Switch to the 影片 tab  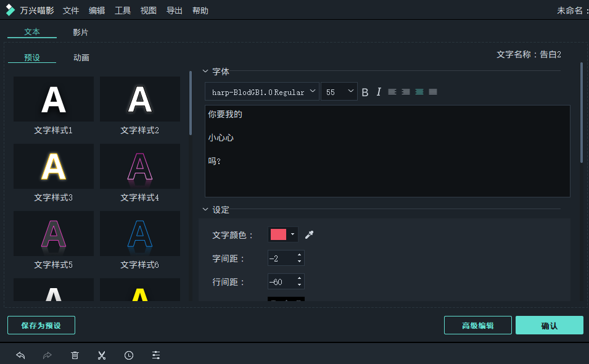coord(81,31)
